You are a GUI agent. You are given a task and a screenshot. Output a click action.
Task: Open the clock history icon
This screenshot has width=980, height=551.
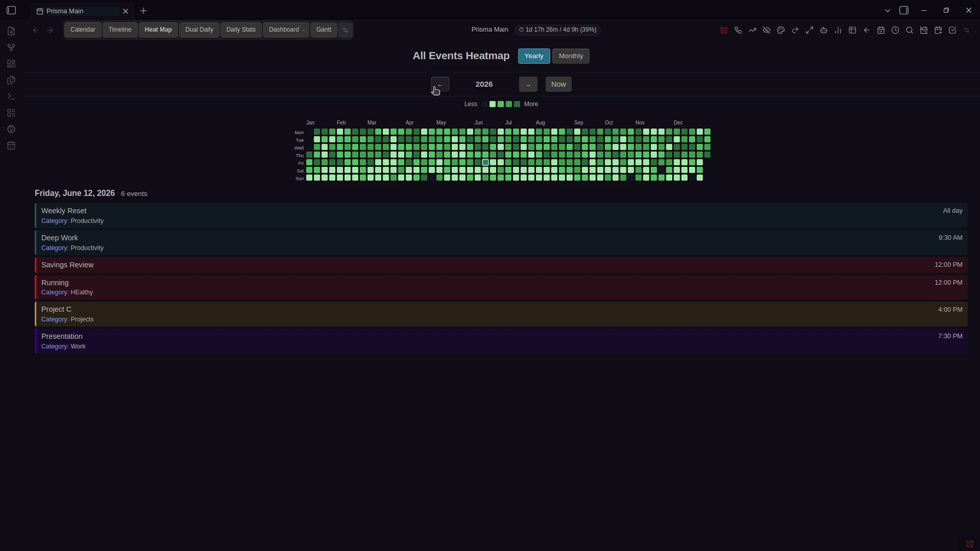(x=895, y=31)
